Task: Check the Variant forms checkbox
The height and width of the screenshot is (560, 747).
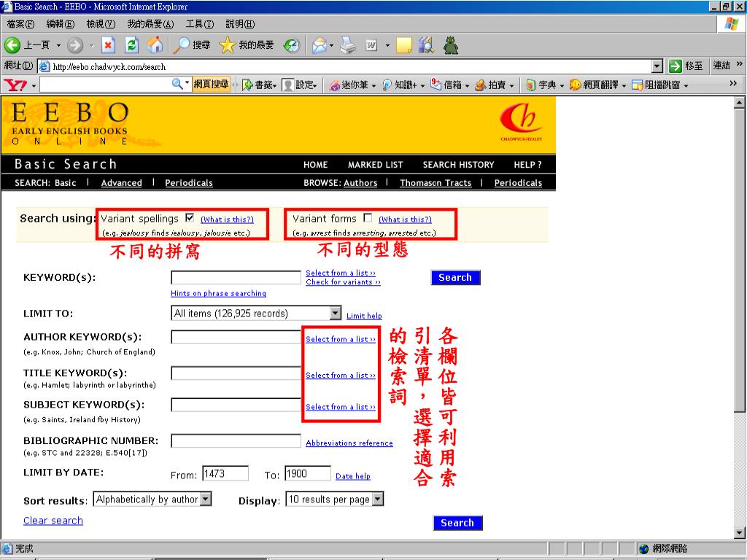Action: coord(368,218)
